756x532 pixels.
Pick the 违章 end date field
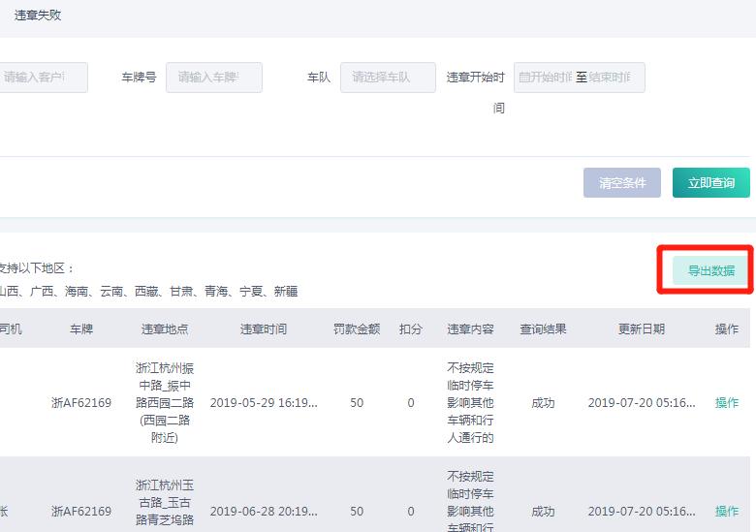pos(614,78)
